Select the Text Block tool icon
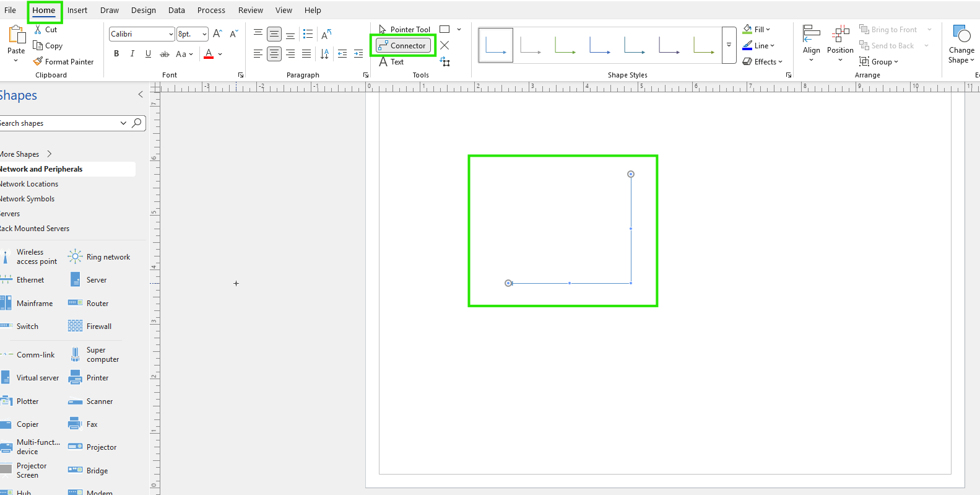Screen dimensions: 980x495 445,61
